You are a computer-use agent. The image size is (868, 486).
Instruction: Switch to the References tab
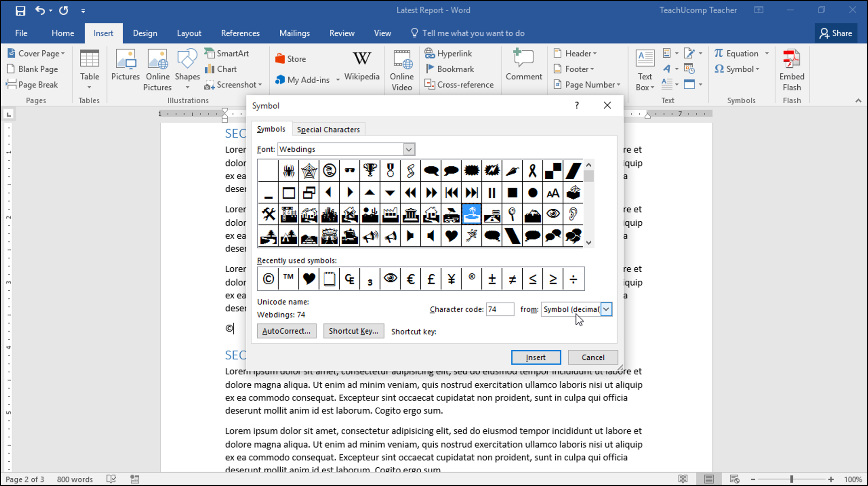point(240,33)
